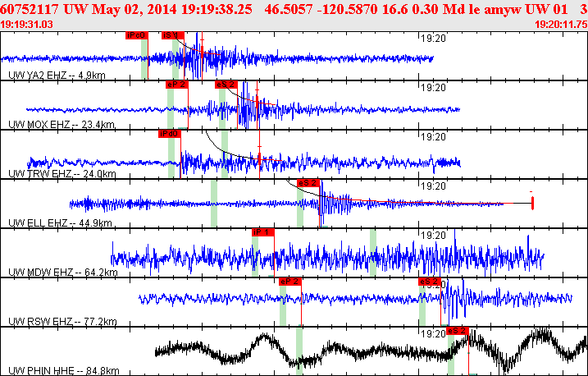Click the station label UW MOX EHZ -- 23.4km

[x=62, y=124]
